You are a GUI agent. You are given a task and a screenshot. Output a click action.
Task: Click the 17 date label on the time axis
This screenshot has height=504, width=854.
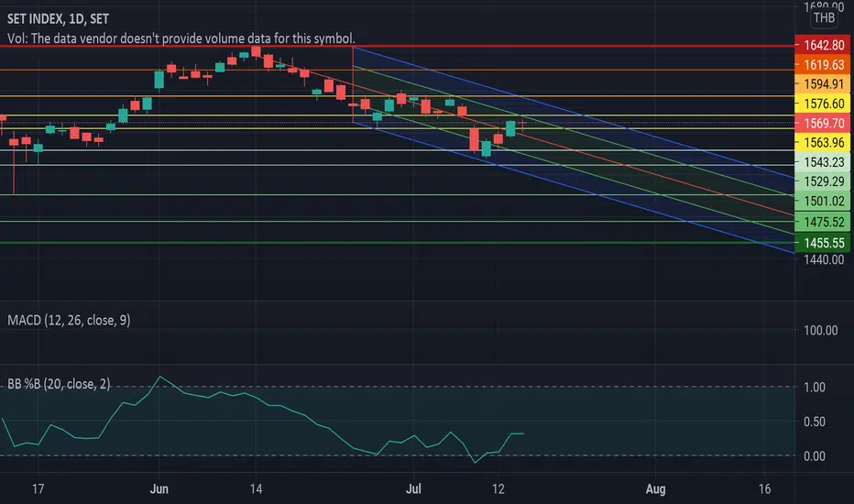tap(38, 488)
